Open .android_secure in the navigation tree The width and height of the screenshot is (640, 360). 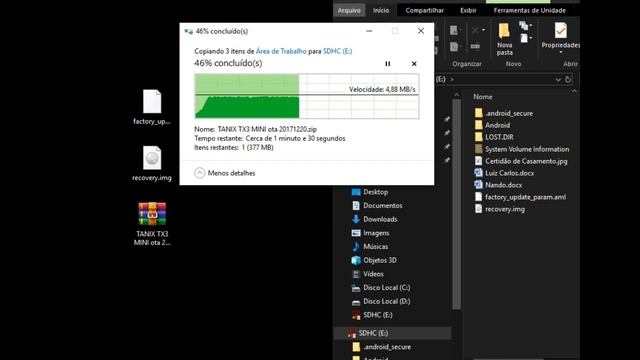[382, 347]
